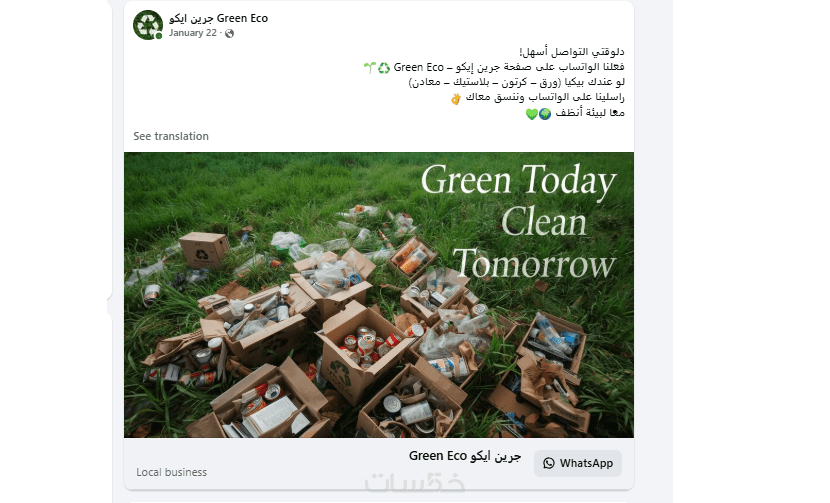
Task: Click the line راسلينا على الواتساب
Action: 545,98
